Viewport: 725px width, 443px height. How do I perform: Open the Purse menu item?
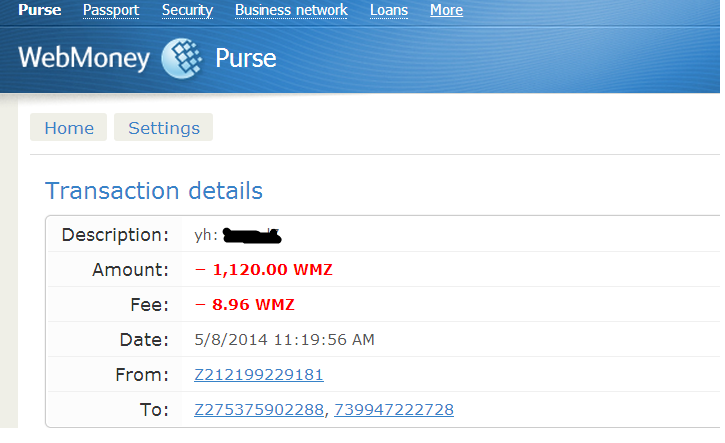(40, 10)
